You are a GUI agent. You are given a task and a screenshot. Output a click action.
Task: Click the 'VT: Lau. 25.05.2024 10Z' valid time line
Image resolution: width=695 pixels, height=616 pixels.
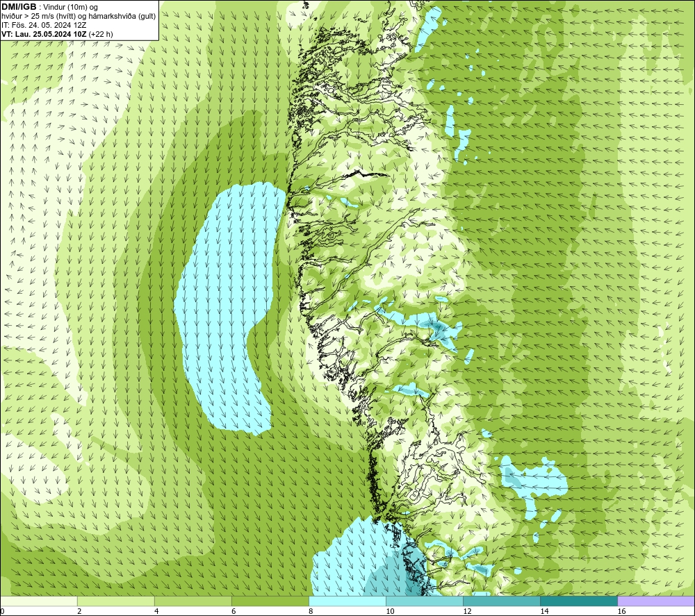tap(44, 34)
